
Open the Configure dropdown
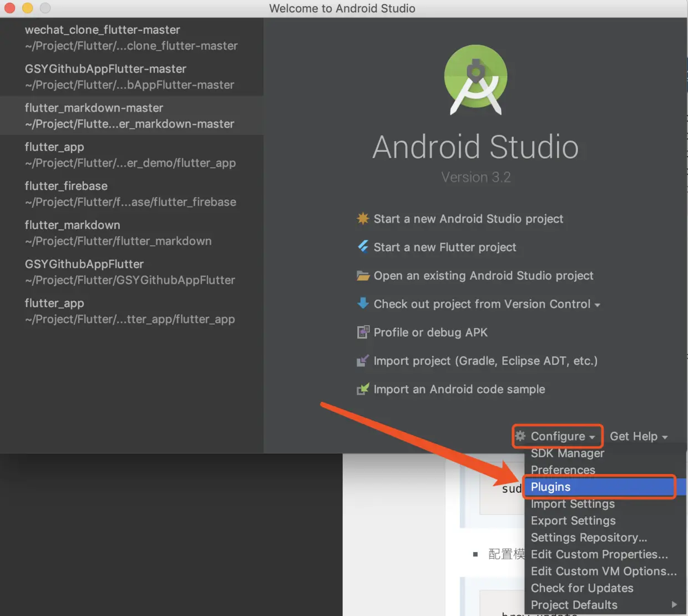pyautogui.click(x=558, y=436)
